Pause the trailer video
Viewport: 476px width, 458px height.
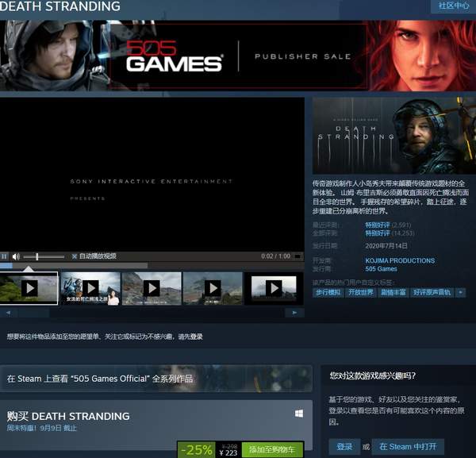[5, 256]
